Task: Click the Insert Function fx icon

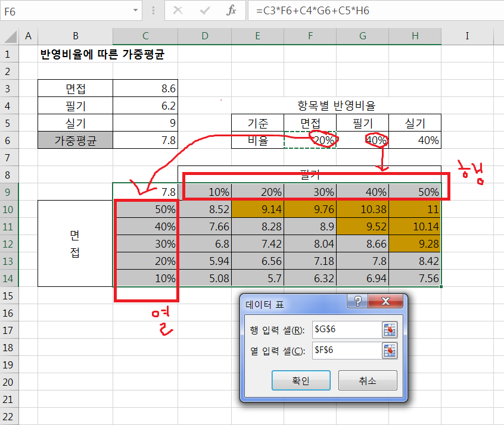Action: tap(232, 11)
